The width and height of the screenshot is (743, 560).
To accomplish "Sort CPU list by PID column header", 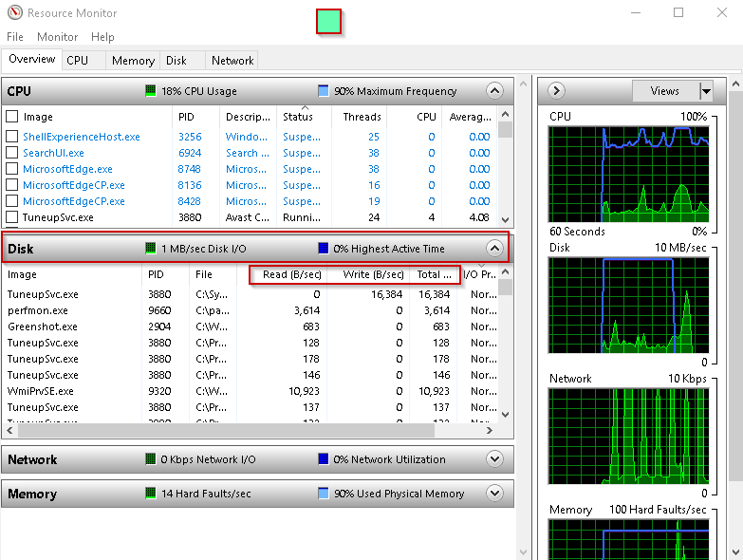I will tap(195, 117).
